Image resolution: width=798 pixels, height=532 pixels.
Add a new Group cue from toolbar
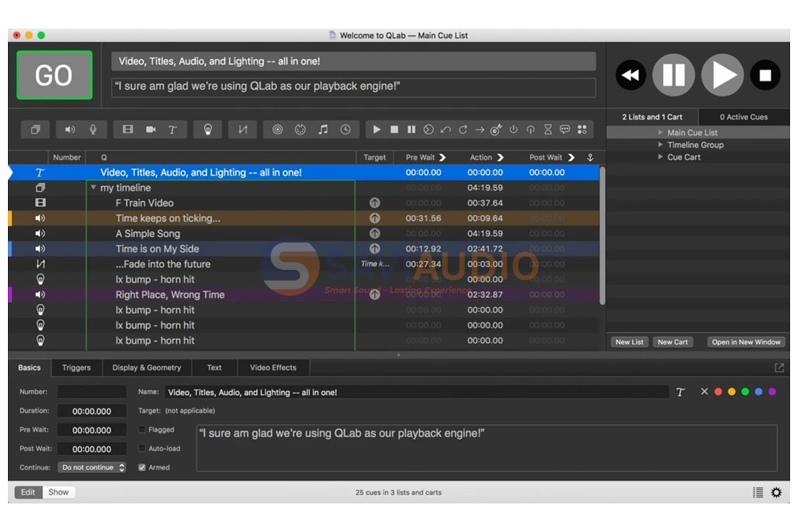[35, 130]
